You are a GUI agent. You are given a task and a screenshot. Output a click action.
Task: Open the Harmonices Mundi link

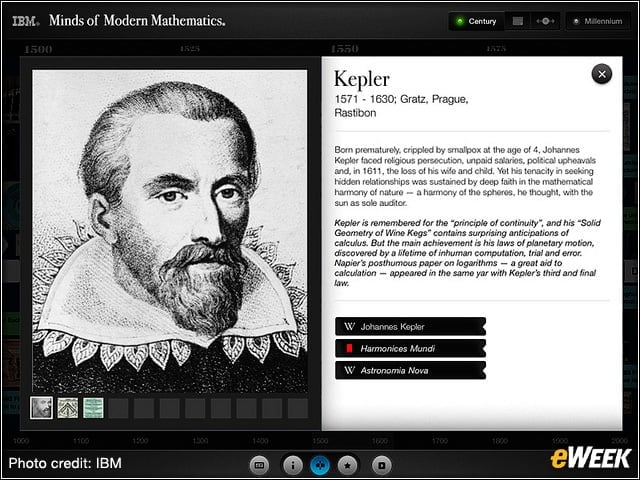410,349
